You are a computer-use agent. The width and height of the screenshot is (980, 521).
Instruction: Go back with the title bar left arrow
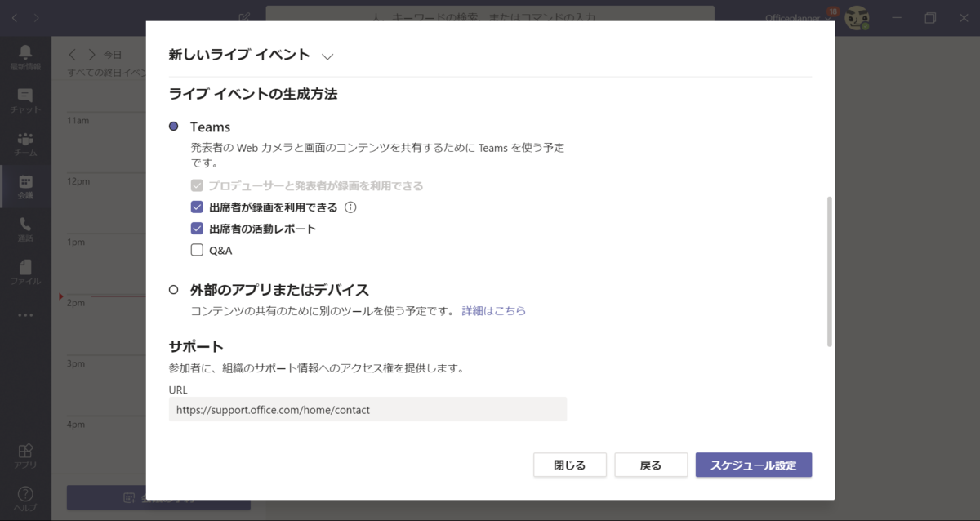point(15,17)
